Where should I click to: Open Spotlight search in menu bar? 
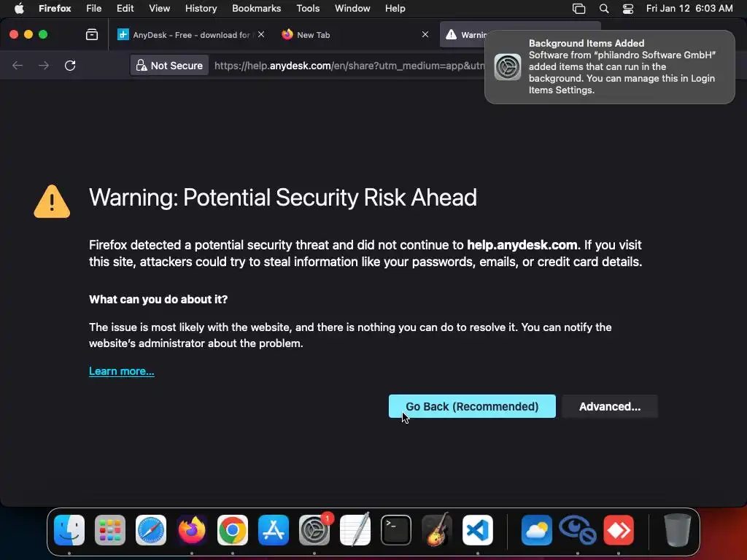(603, 9)
